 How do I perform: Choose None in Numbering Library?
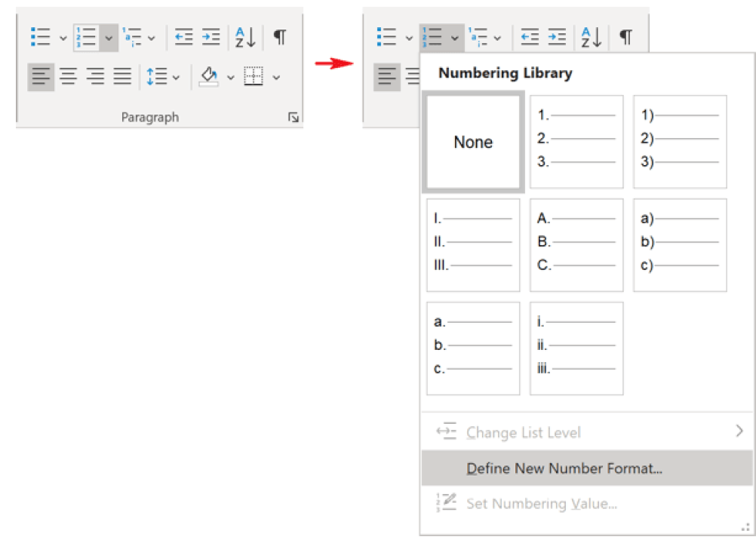coord(473,142)
